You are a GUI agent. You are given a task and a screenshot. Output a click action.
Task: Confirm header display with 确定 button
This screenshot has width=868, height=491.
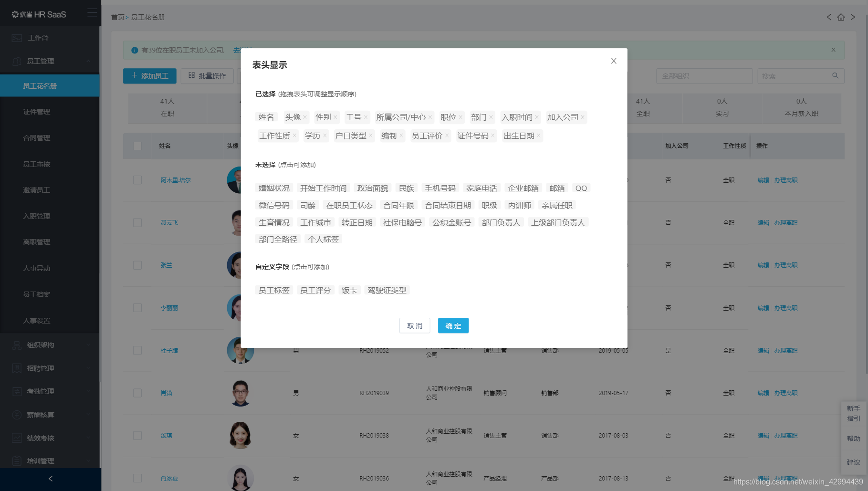(453, 326)
